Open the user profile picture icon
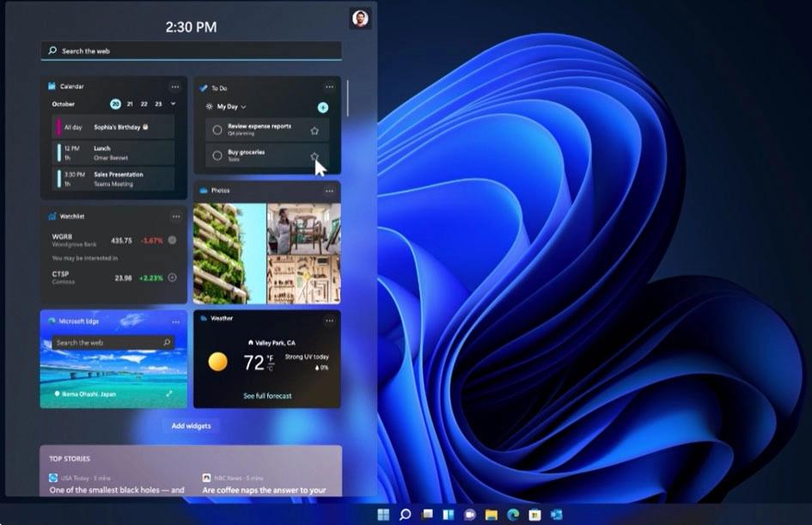The height and width of the screenshot is (525, 812). pos(360,19)
